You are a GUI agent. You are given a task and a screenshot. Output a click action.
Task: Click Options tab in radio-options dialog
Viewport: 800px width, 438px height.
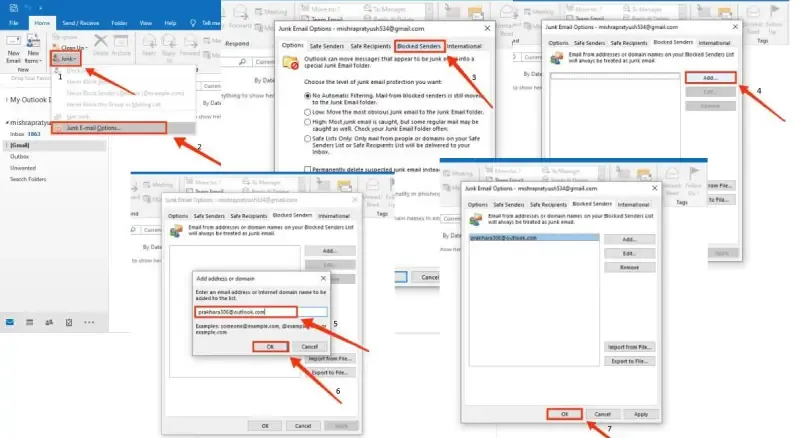coord(292,45)
